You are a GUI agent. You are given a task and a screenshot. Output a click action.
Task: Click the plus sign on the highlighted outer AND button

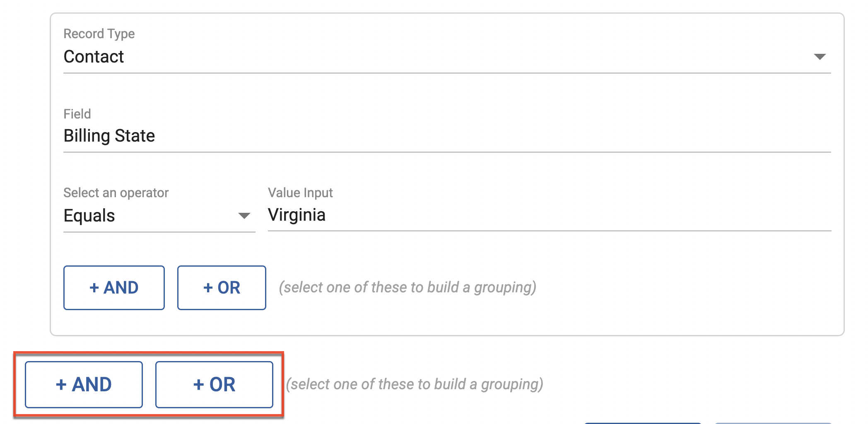[61, 385]
